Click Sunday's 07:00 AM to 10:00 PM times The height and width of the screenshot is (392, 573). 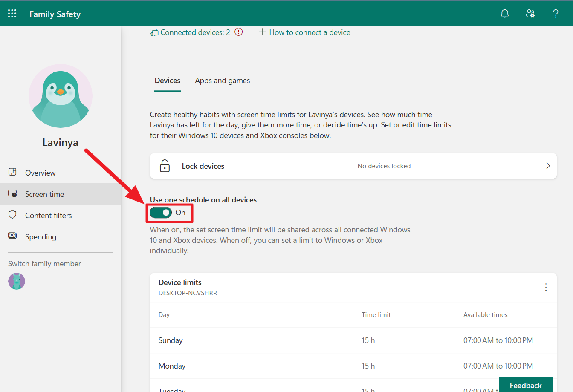tap(498, 340)
